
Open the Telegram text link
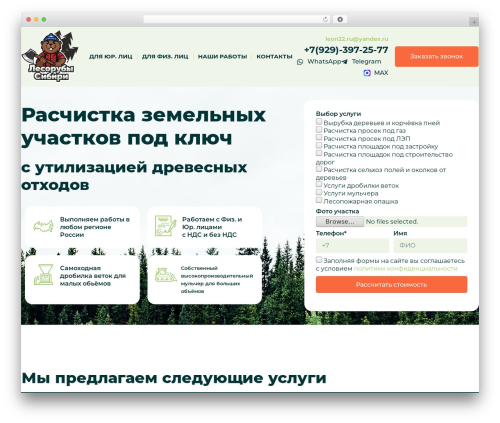pyautogui.click(x=366, y=62)
